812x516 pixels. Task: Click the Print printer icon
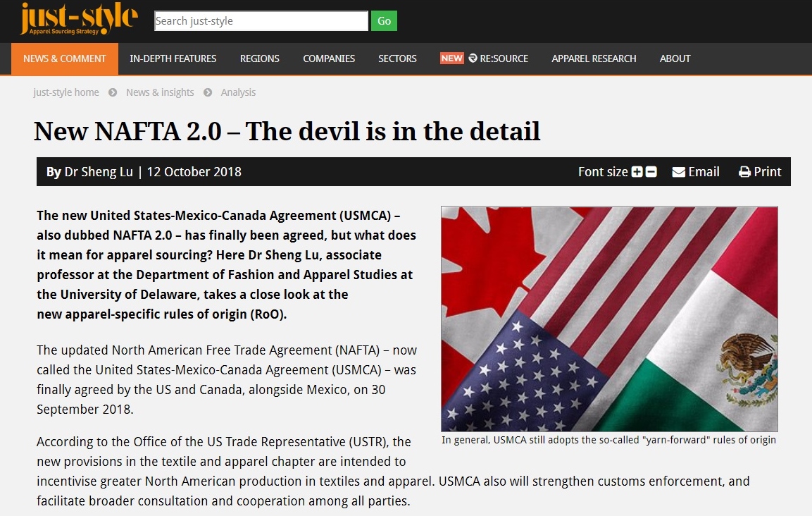pos(744,172)
